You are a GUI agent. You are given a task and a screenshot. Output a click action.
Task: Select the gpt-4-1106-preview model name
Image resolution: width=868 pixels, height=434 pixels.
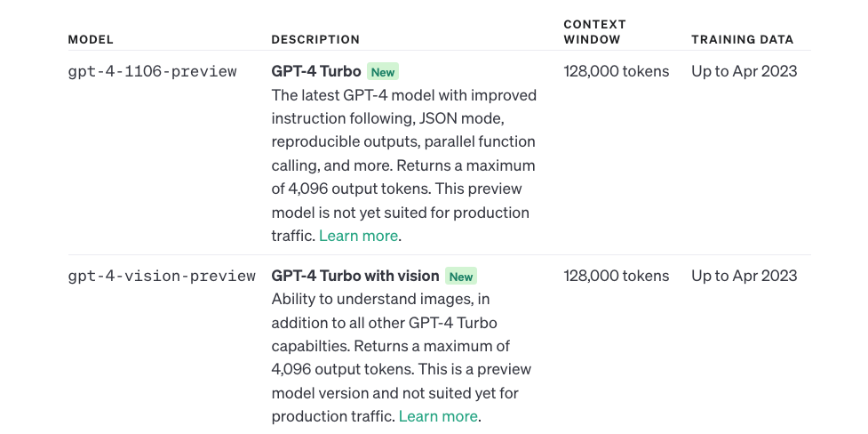point(152,71)
